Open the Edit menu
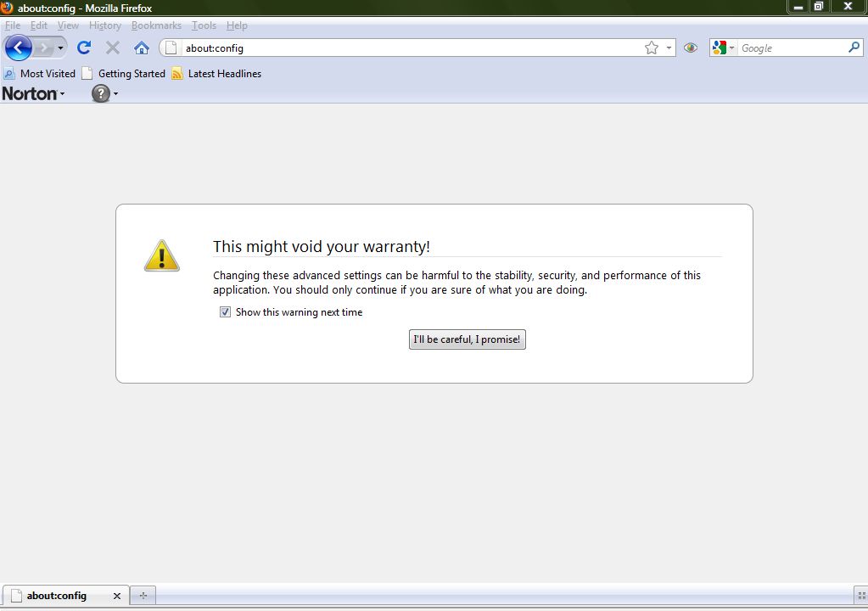Screen dimensions: 868x611 click(39, 25)
